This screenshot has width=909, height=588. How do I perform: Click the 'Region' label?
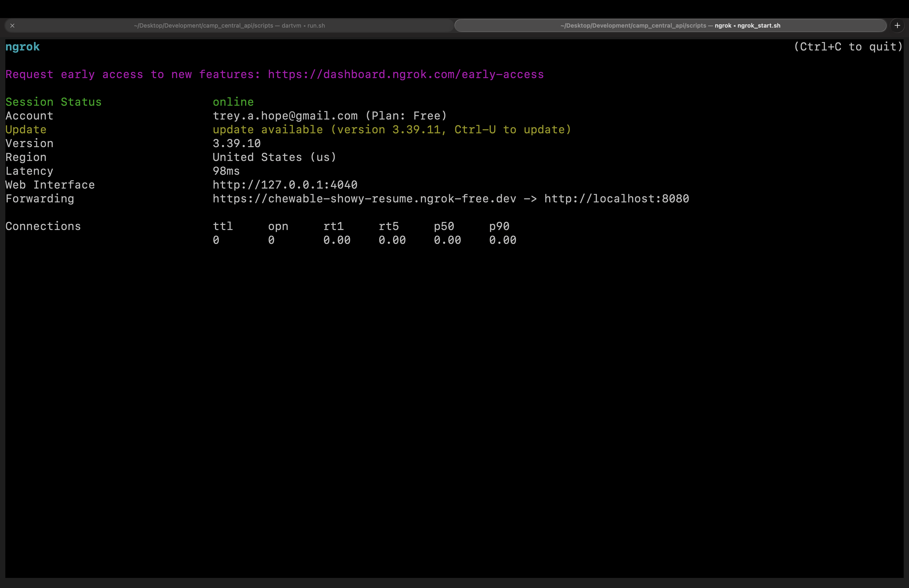point(26,157)
